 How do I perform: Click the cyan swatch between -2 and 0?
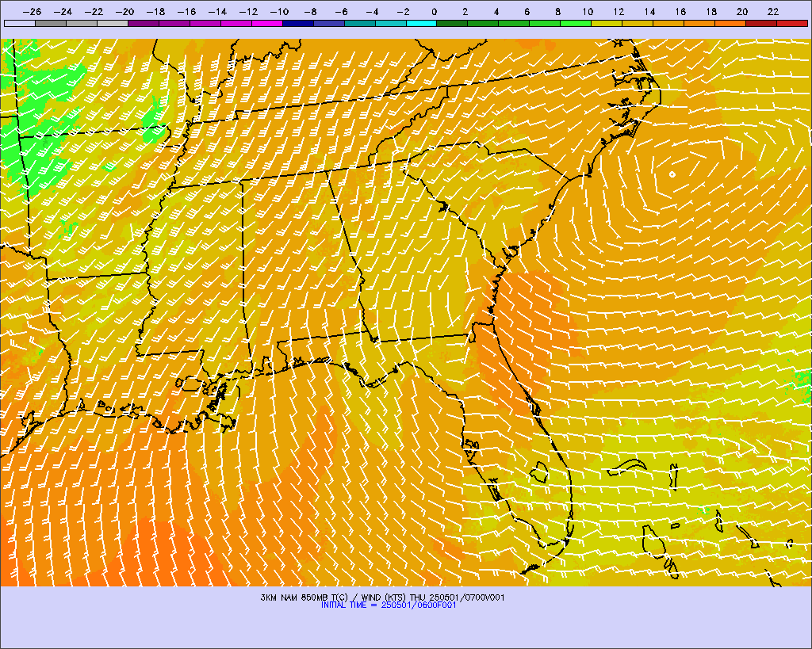pos(422,23)
